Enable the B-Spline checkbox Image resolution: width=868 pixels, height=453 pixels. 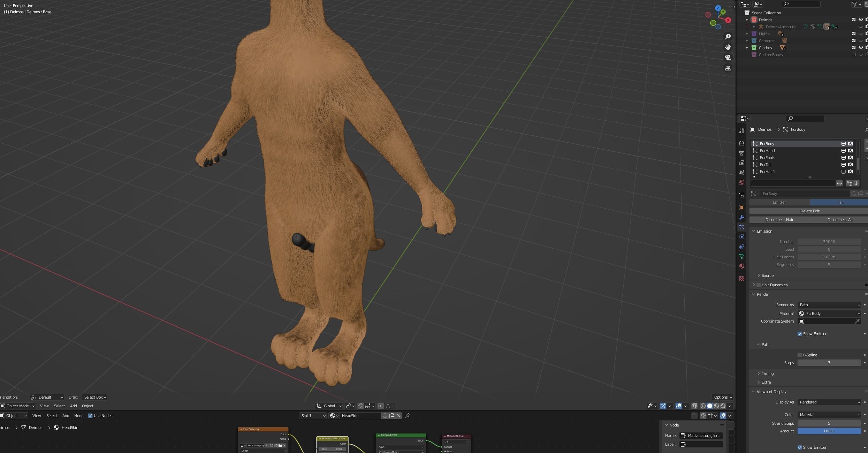pos(800,355)
